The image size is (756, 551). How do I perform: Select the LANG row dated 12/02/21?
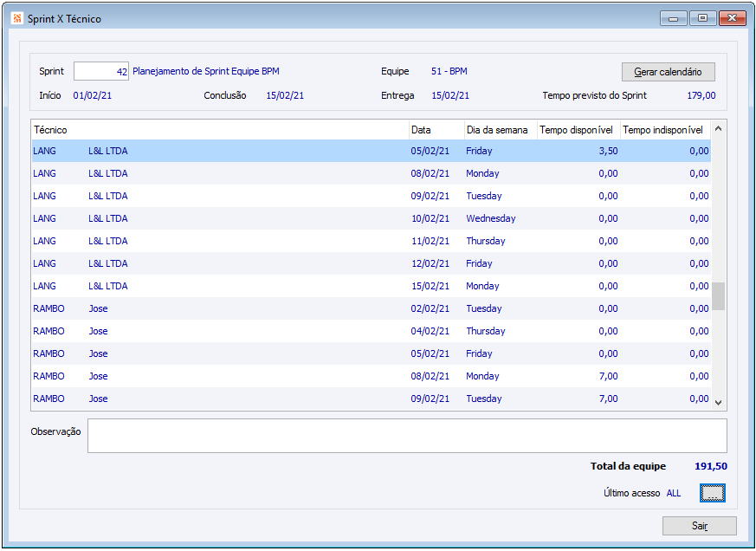point(372,263)
